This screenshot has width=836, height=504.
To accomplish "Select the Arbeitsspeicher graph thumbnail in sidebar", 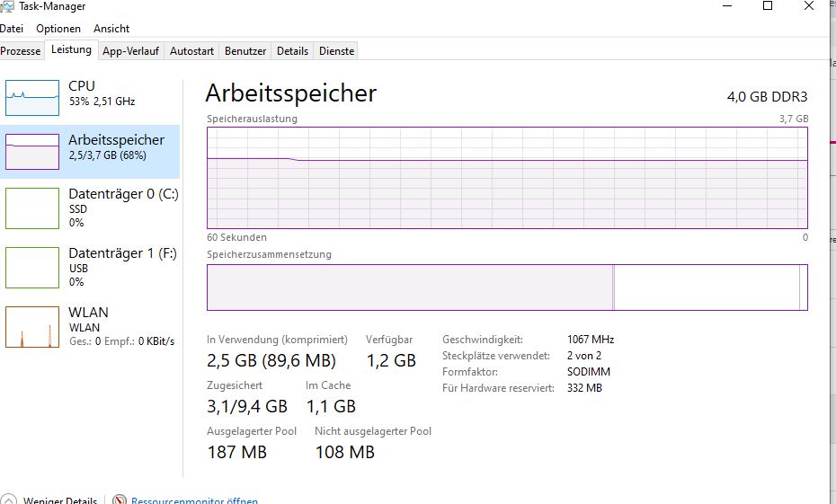I will pyautogui.click(x=32, y=152).
